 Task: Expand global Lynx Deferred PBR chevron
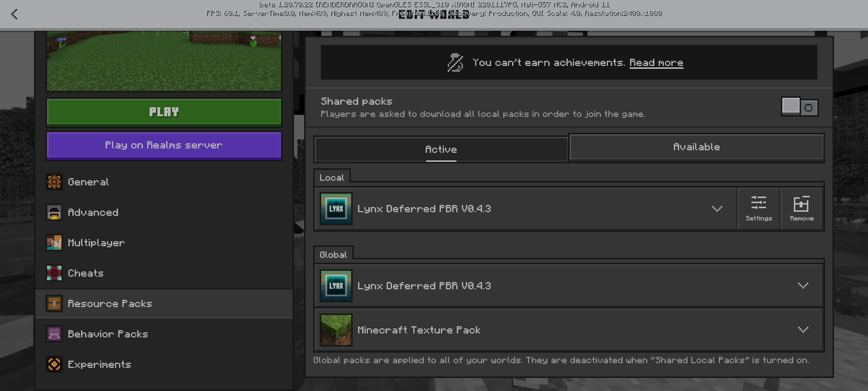(x=803, y=286)
